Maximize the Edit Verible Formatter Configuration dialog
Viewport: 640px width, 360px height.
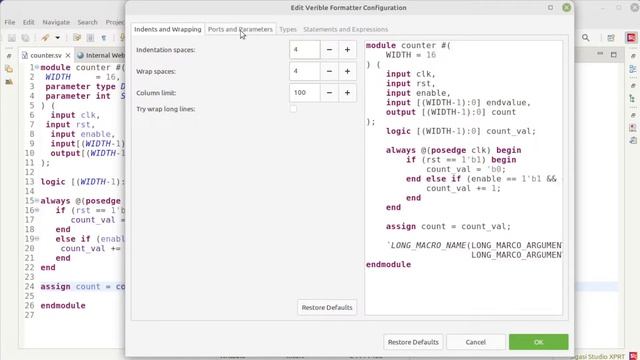pyautogui.click(x=550, y=7)
